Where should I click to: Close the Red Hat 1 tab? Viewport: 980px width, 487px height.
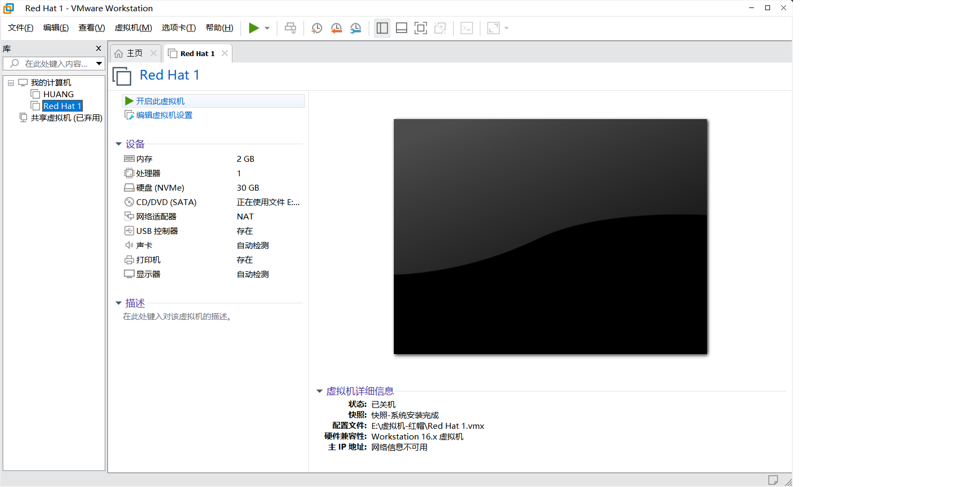224,53
